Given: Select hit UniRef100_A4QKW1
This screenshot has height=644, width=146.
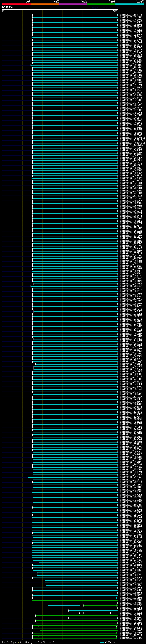Looking at the screenshot, I should 131,20.
